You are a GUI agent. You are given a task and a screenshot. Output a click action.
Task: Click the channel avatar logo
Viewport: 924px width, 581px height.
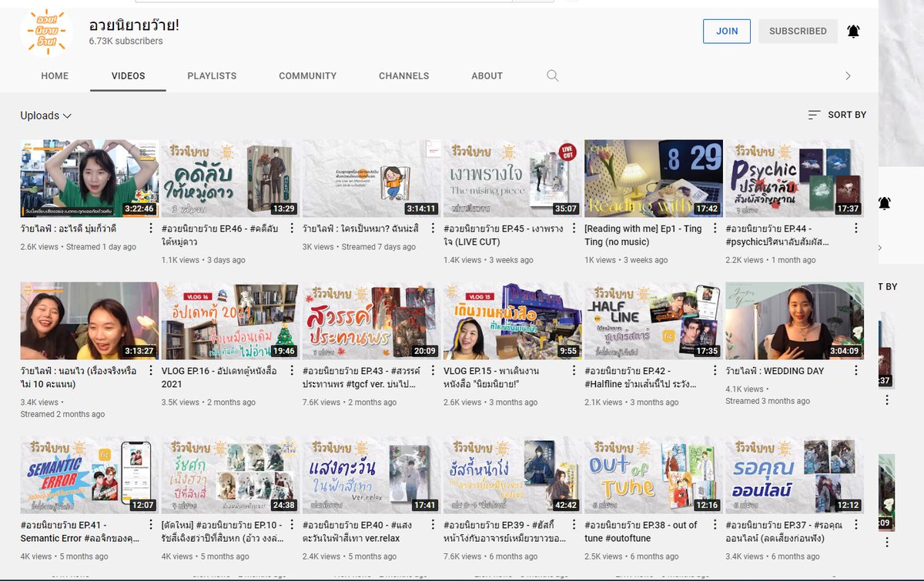click(x=46, y=32)
